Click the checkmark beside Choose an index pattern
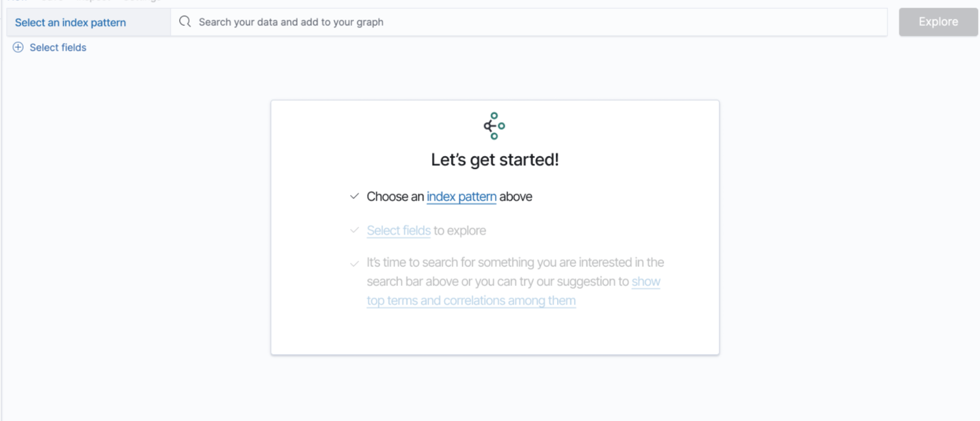The width and height of the screenshot is (980, 421). (x=354, y=196)
